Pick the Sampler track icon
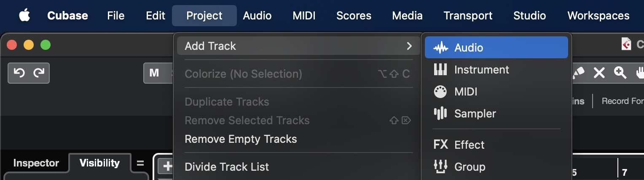The height and width of the screenshot is (180, 644). (x=440, y=114)
